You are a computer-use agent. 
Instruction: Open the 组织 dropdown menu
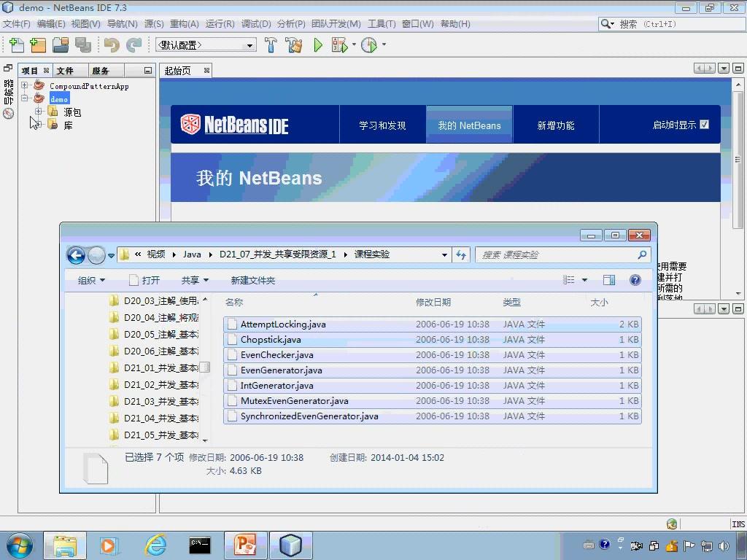point(91,281)
